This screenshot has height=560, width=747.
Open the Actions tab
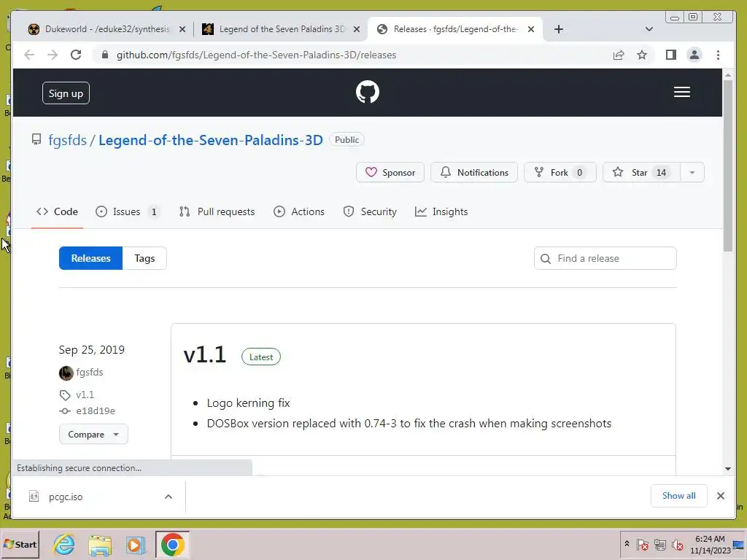(299, 212)
